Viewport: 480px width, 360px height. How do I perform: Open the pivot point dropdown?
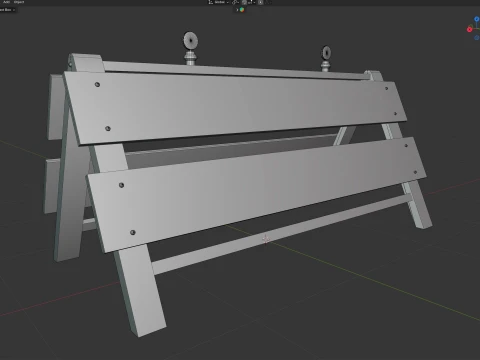tap(235, 2)
